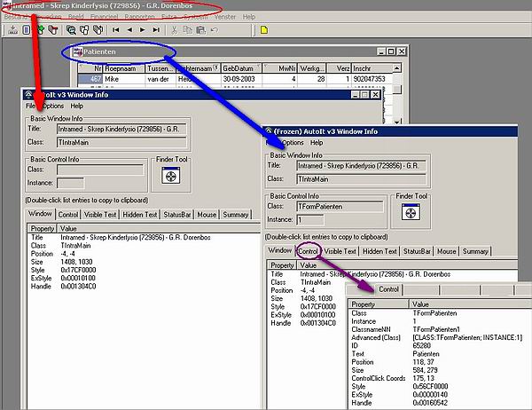This screenshot has height=410, width=532.
Task: Click the yellow note icon in Intramed toolbar
Action: [x=262, y=29]
